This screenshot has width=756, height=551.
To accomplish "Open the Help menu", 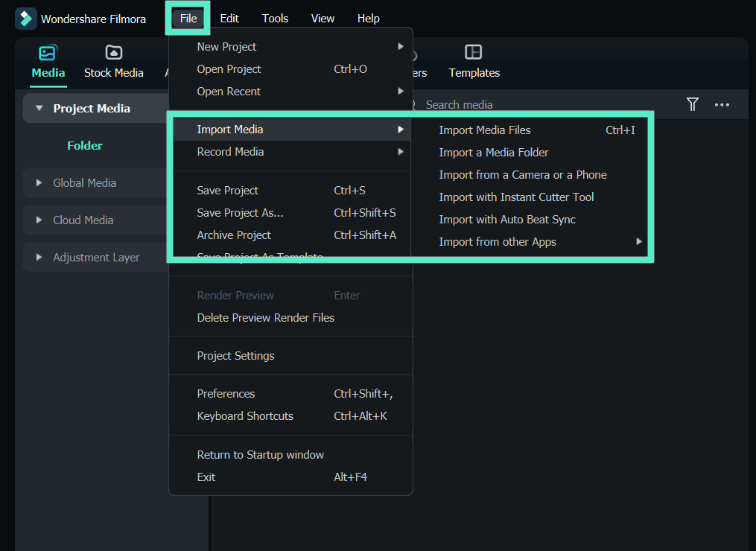I will tap(368, 18).
